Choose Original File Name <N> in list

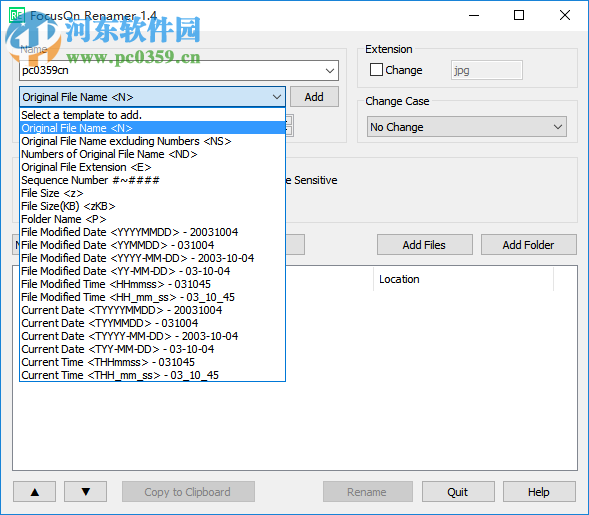click(153, 128)
